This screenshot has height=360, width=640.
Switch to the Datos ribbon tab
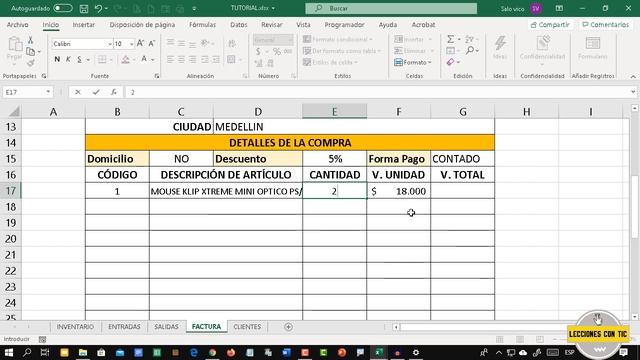239,25
